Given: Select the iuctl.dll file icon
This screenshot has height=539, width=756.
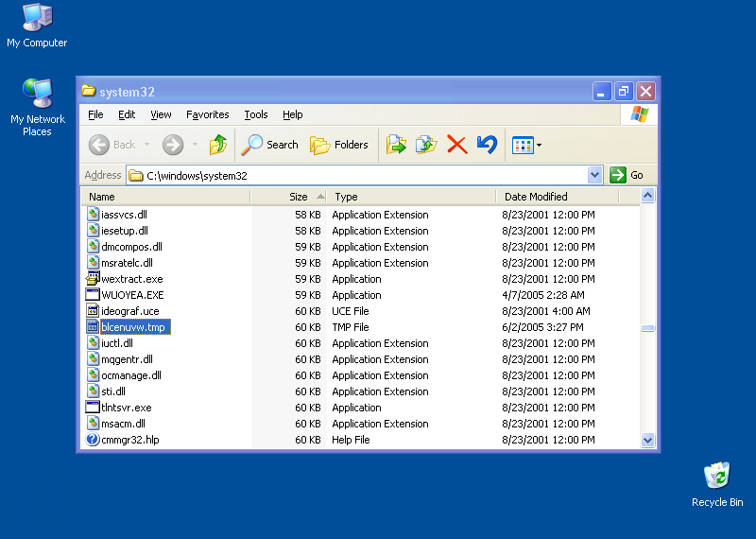Looking at the screenshot, I should [x=93, y=342].
